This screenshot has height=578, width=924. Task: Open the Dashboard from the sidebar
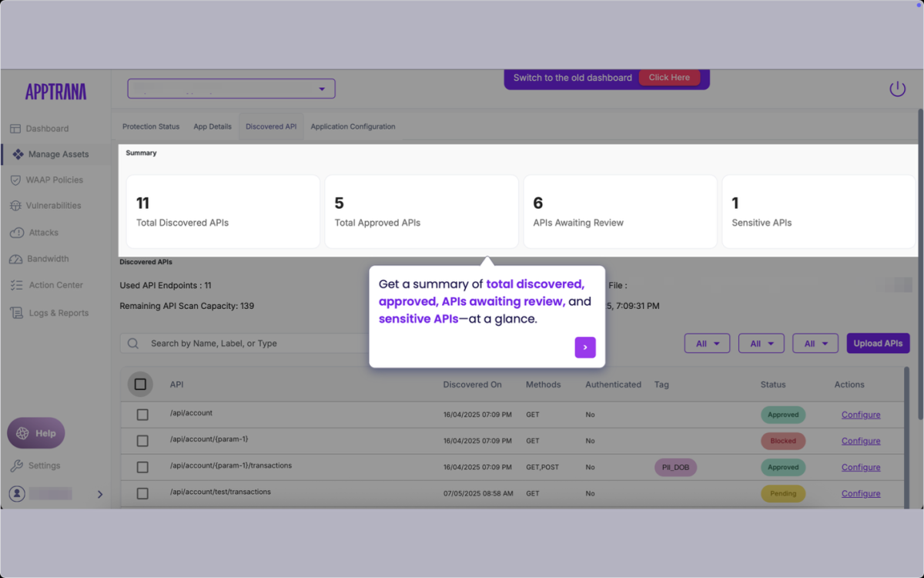point(49,128)
